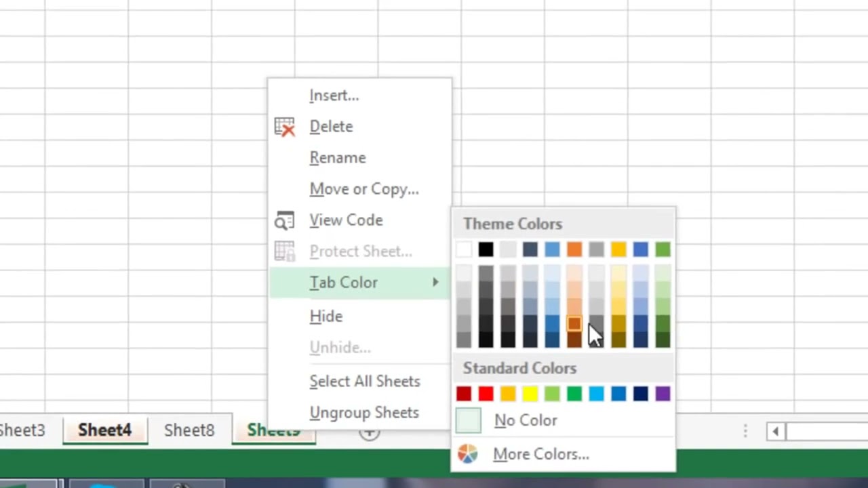Pick the dark blue-gray theme color swatch

530,249
